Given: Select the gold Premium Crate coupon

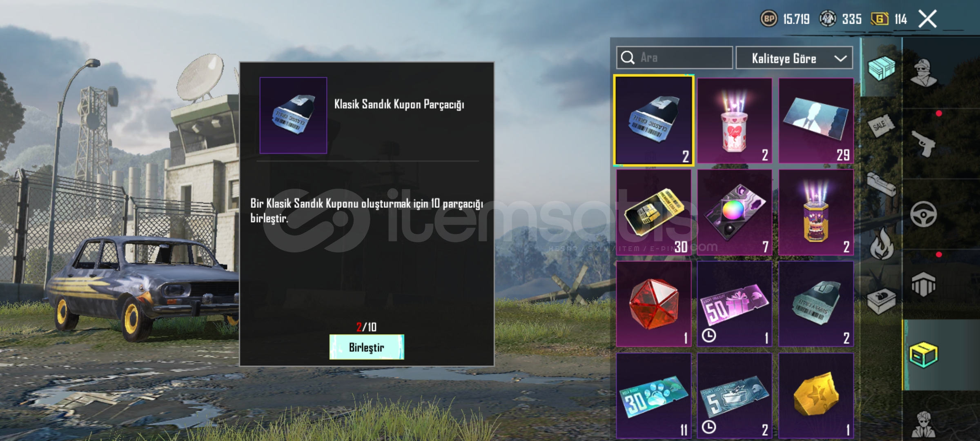Looking at the screenshot, I should (653, 212).
